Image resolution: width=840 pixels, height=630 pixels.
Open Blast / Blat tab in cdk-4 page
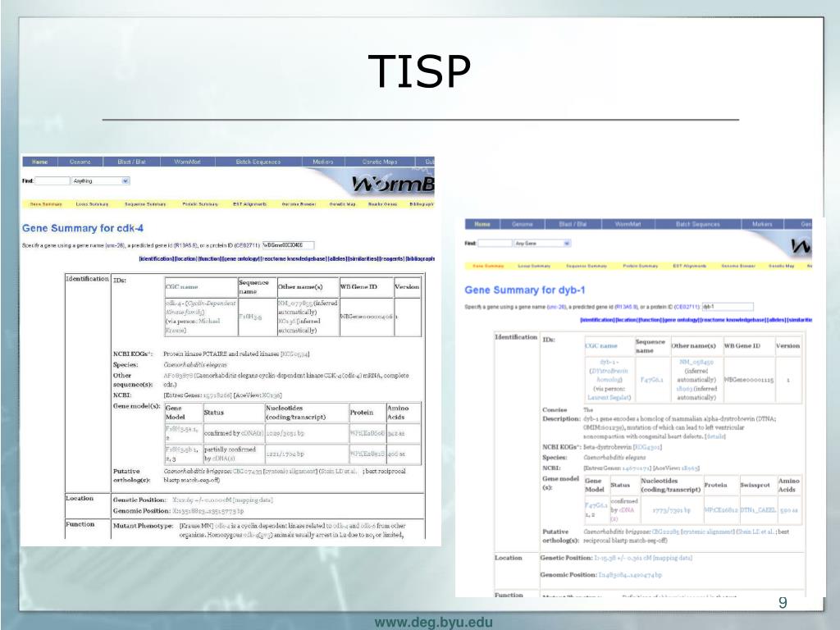pyautogui.click(x=132, y=162)
